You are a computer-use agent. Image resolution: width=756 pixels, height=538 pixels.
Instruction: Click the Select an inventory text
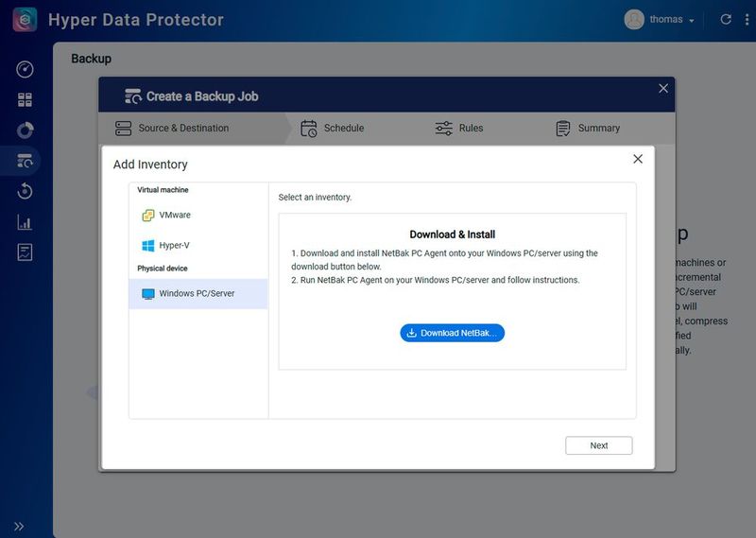click(315, 198)
